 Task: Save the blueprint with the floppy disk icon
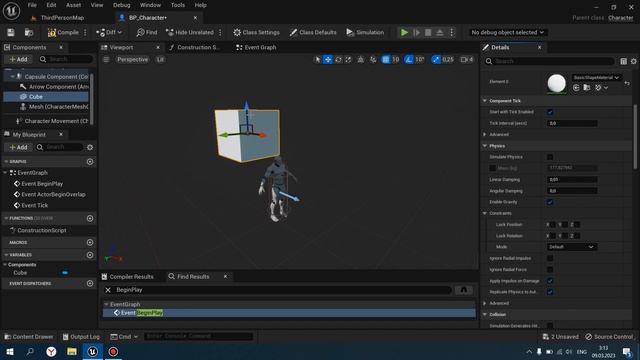click(11, 32)
